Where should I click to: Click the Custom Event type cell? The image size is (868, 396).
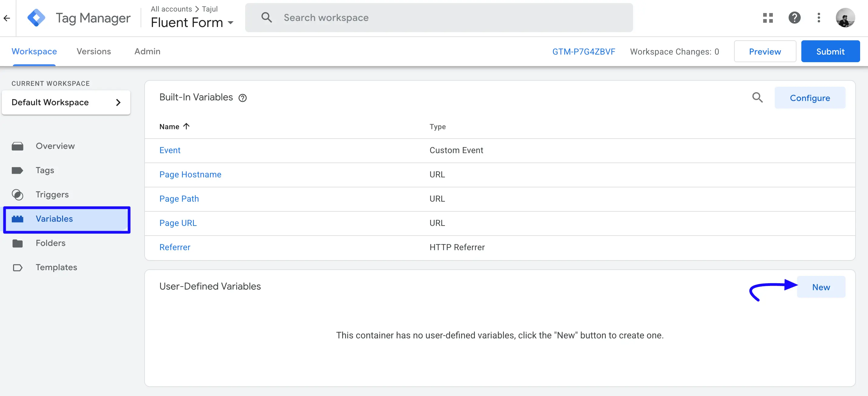click(456, 150)
